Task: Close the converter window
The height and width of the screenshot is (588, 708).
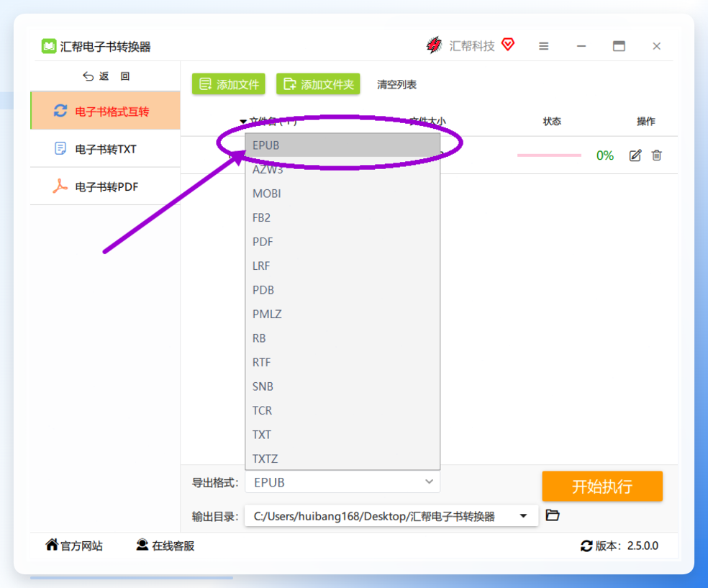Action: click(x=656, y=46)
